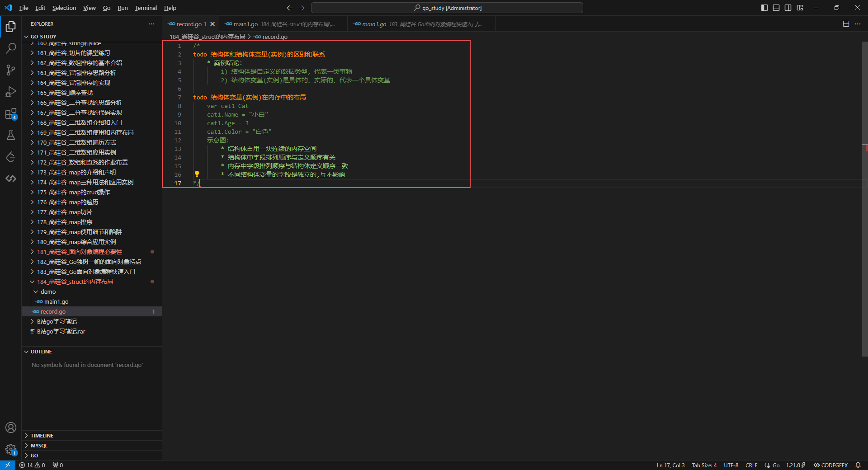Open the Help menu
The width and height of the screenshot is (868, 470).
170,8
